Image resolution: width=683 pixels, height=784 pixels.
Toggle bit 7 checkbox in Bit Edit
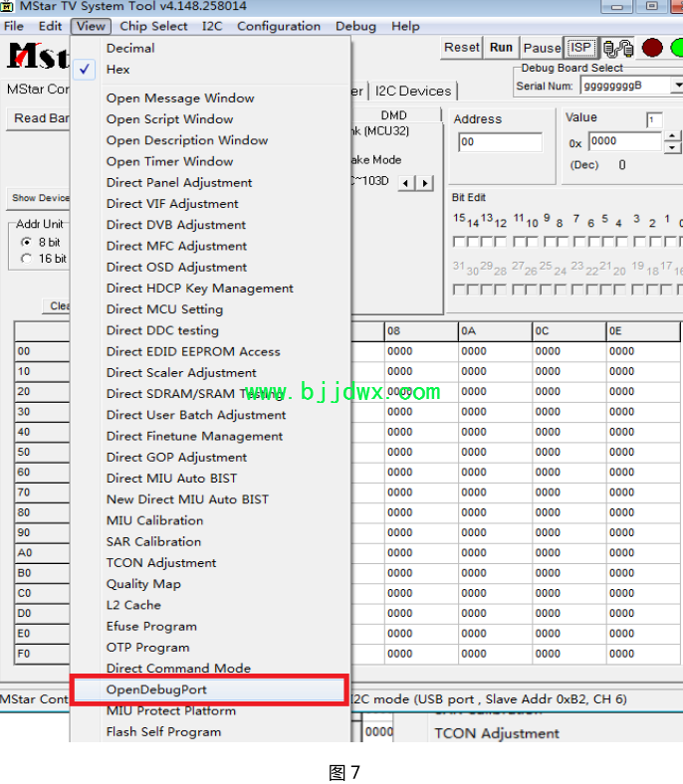coord(578,242)
